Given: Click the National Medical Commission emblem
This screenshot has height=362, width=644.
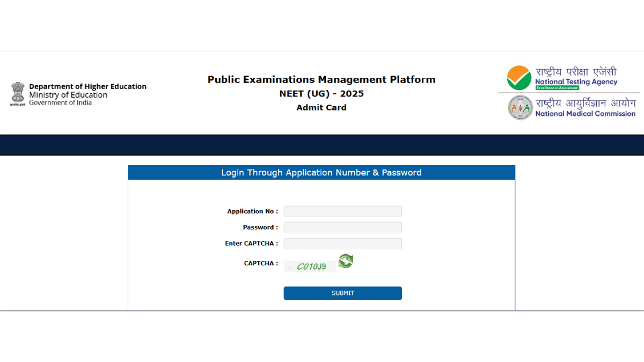Looking at the screenshot, I should point(520,107).
